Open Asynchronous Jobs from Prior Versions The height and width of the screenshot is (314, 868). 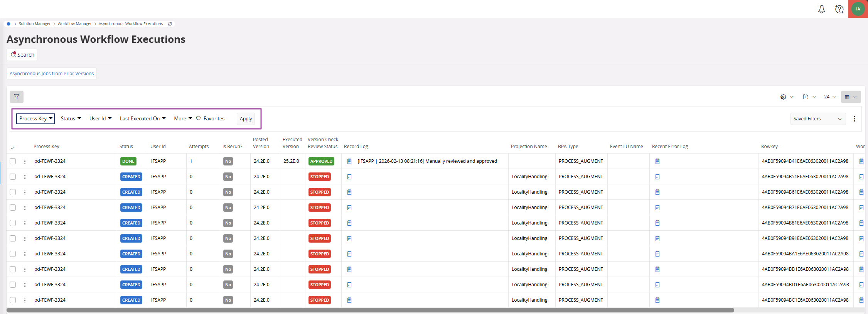tap(52, 74)
